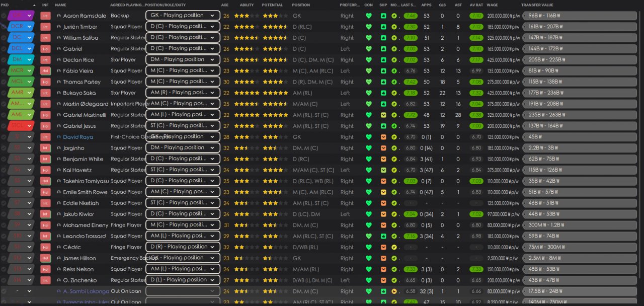Viewport: 644px width, 306px height.
Task: Click the person icon beside David Raya
Action: [x=59, y=137]
